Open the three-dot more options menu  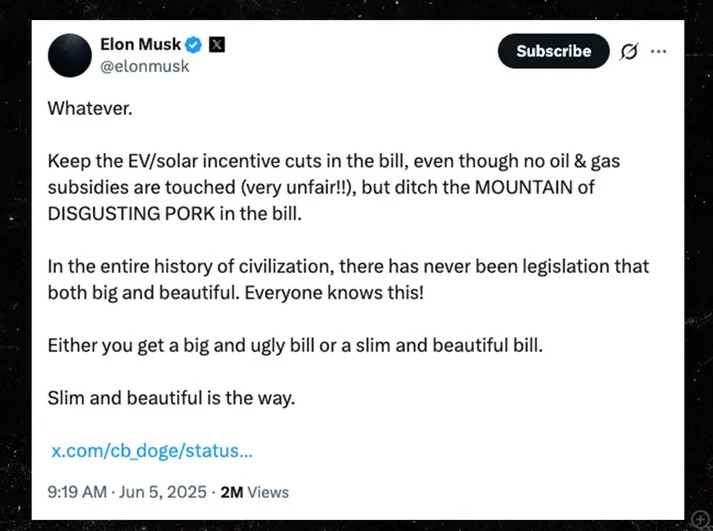coord(658,51)
